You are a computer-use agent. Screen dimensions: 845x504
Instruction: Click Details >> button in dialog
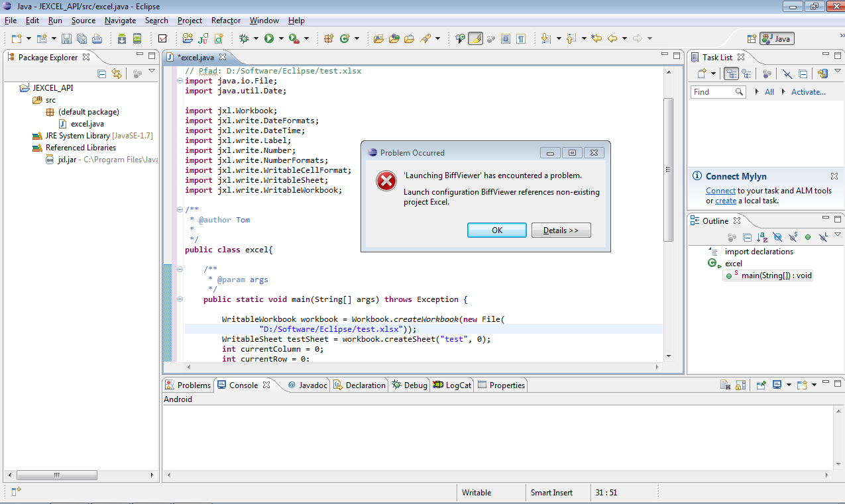[x=561, y=230]
